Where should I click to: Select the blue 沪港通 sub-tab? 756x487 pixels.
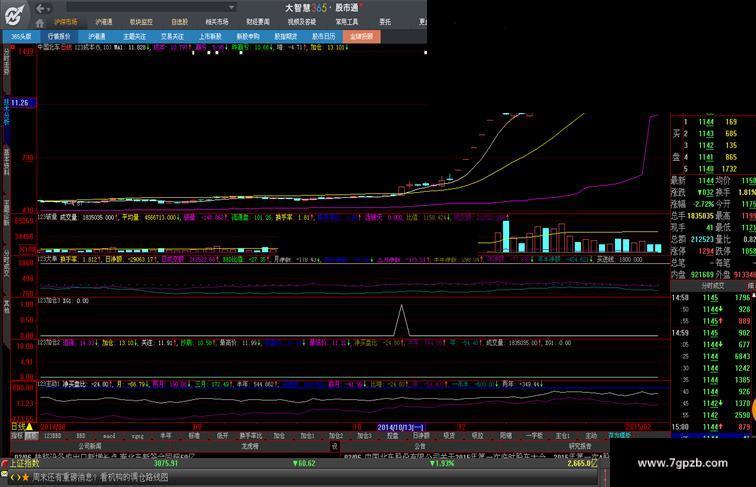(96, 37)
